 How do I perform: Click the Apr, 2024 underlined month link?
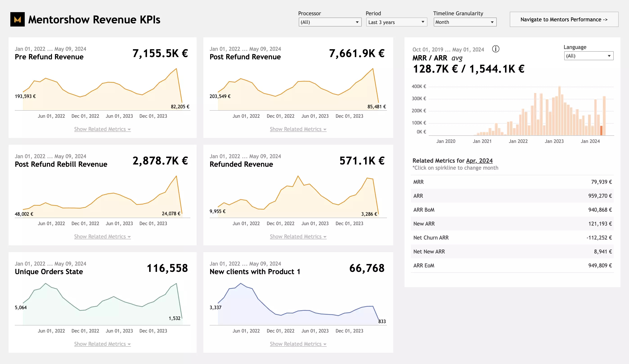coord(479,161)
